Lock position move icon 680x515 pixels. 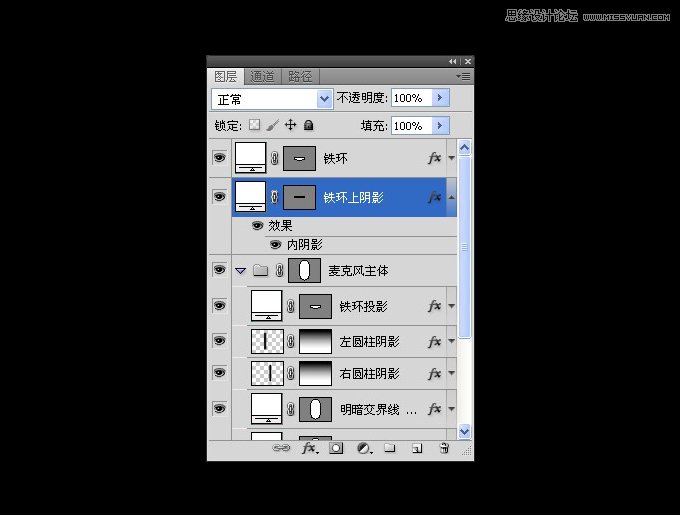pyautogui.click(x=290, y=125)
